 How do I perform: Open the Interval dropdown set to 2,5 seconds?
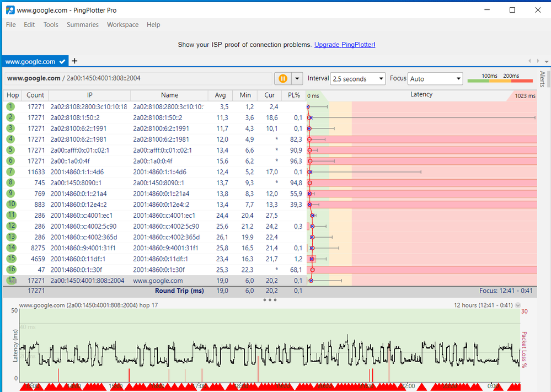(x=357, y=78)
